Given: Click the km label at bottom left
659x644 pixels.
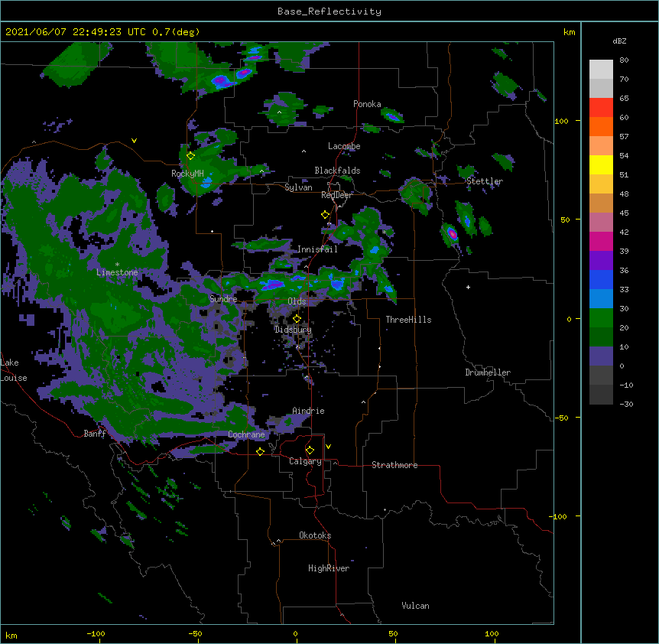Looking at the screenshot, I should [x=11, y=635].
